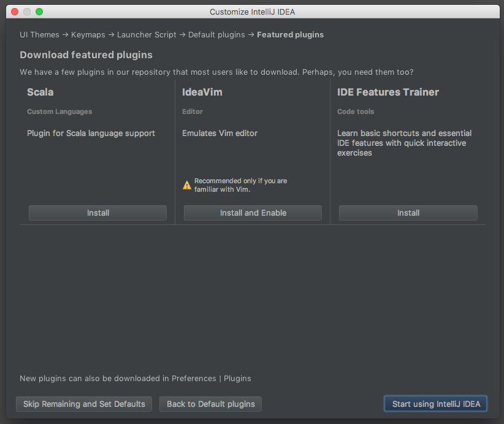Install the Scala plugin

(97, 213)
